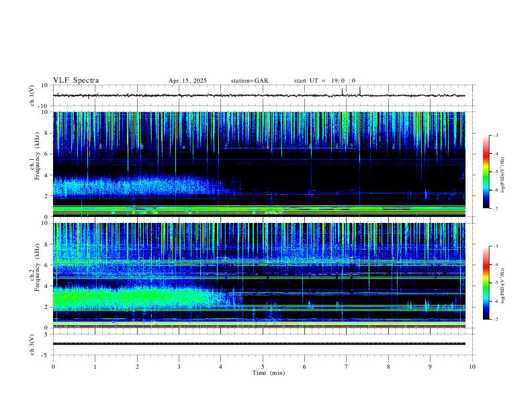Image resolution: width=532 pixels, height=411 pixels.
Task: Click the "start UT = 19:0 :0" text
Action: (324, 81)
